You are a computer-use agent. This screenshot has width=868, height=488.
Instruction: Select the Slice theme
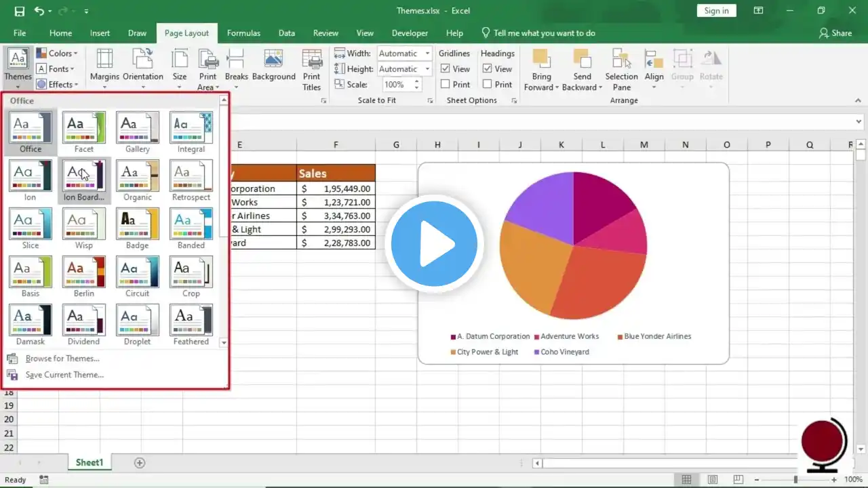click(x=31, y=228)
